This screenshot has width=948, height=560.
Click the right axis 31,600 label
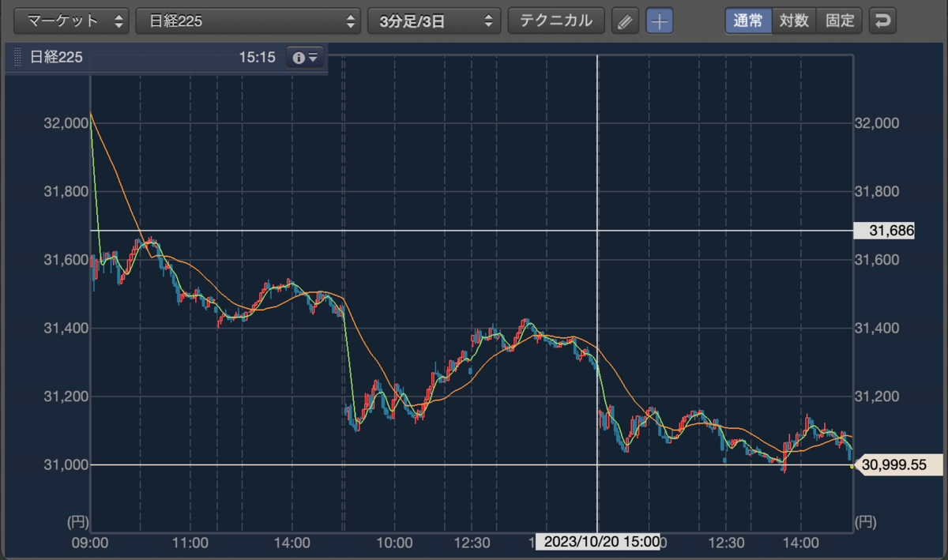coord(878,260)
